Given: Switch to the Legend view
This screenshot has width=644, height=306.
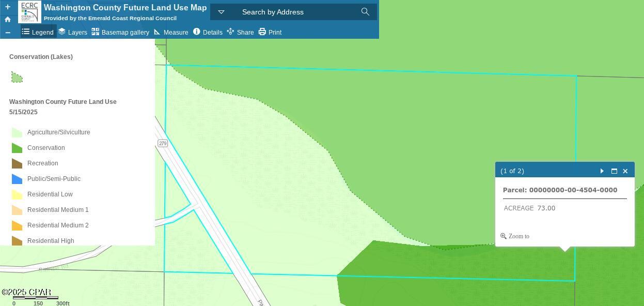Looking at the screenshot, I should pos(38,32).
